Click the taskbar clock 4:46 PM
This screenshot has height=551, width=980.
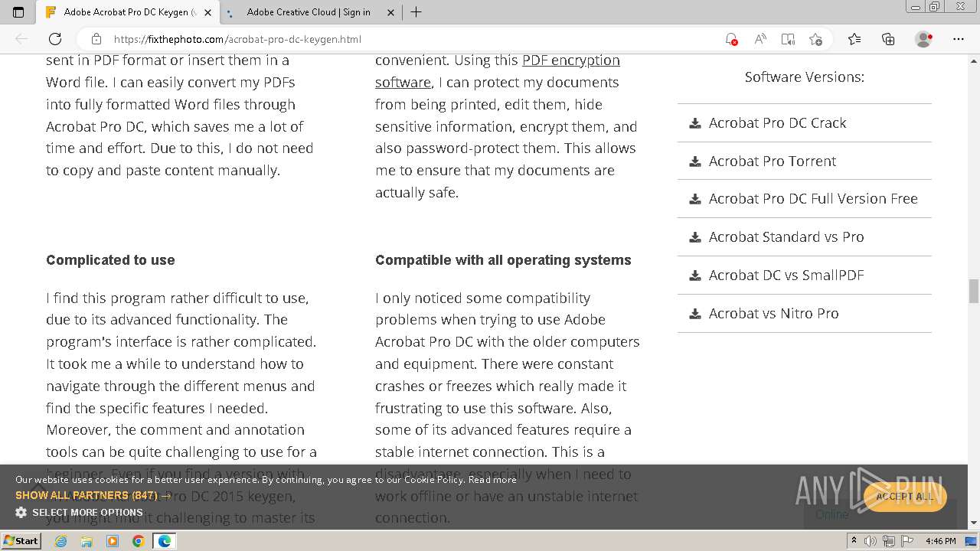pyautogui.click(x=941, y=541)
